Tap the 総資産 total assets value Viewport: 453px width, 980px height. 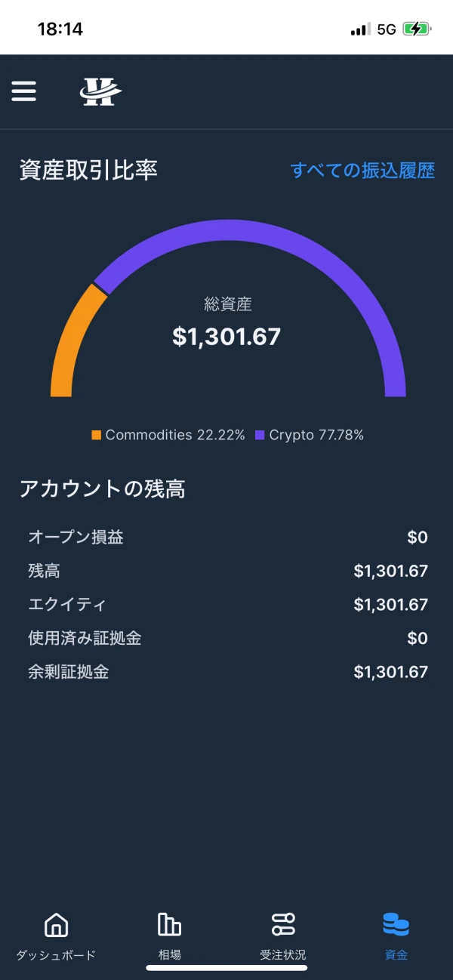(227, 336)
